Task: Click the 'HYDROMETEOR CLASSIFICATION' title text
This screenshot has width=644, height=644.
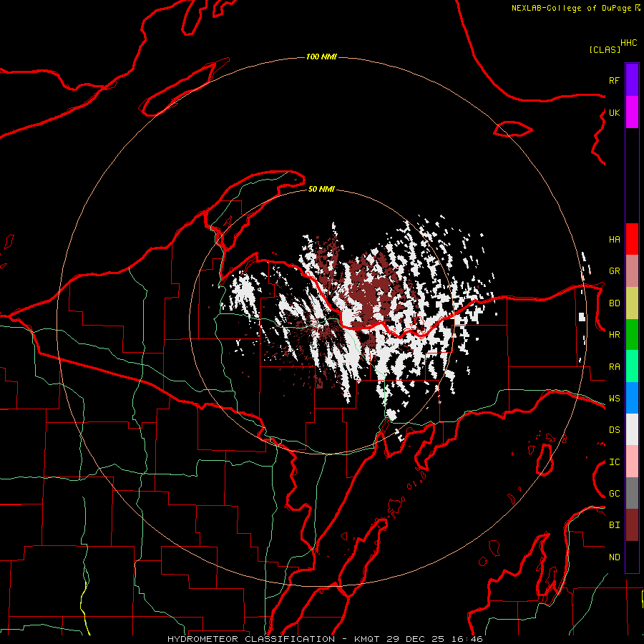Action: pos(251,639)
